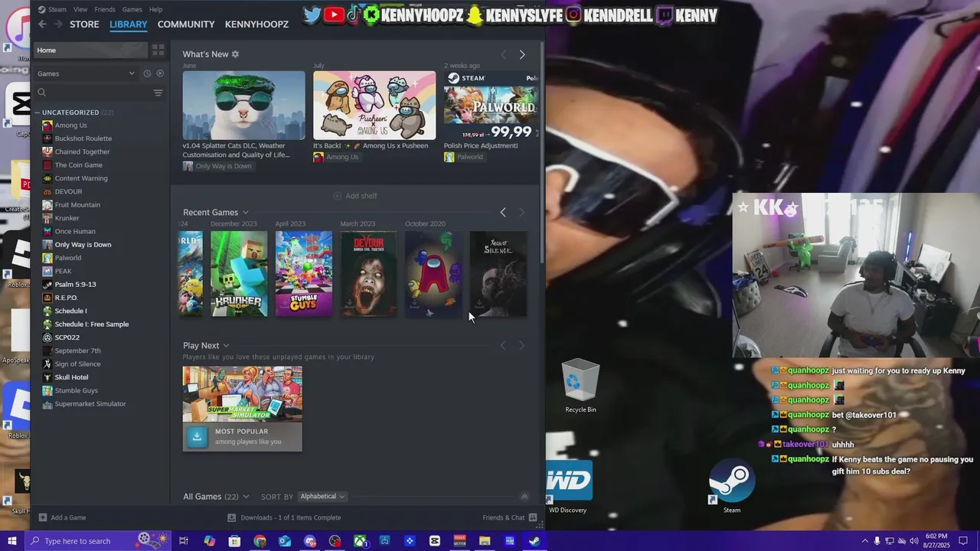Click the Among Us library icon
Screen dimensions: 980x551
(47, 126)
